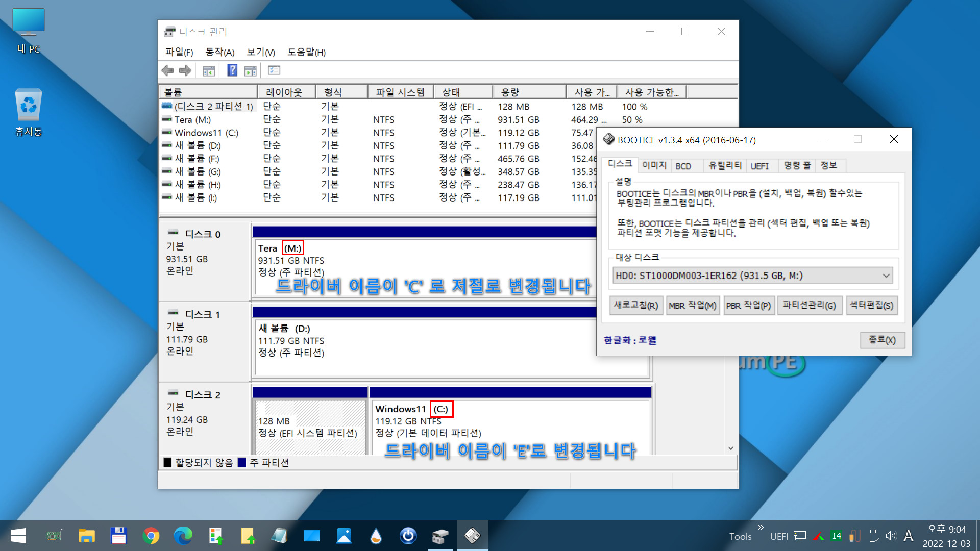This screenshot has height=551, width=980.
Task: Switch to the 유틸리티 tab in BOOTICE
Action: 725,165
